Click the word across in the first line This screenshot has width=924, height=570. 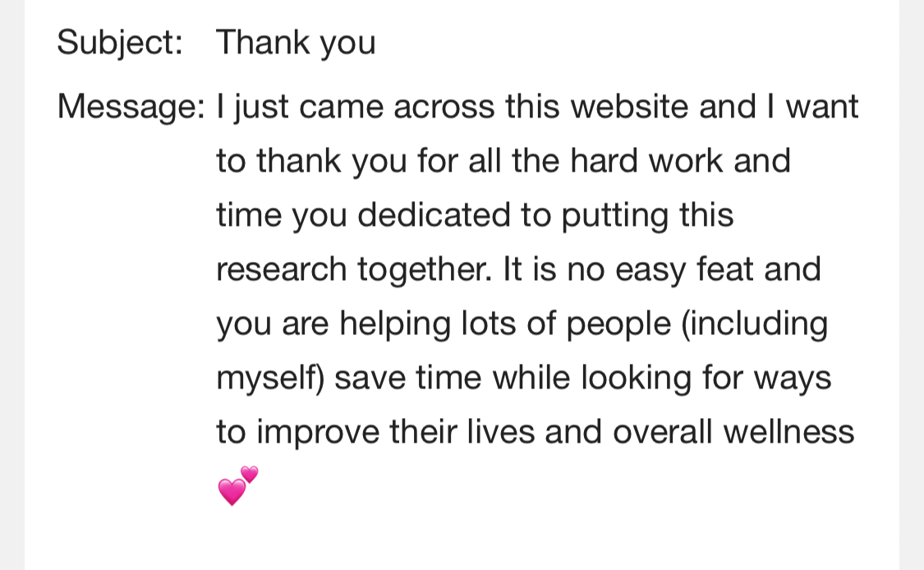click(x=444, y=107)
